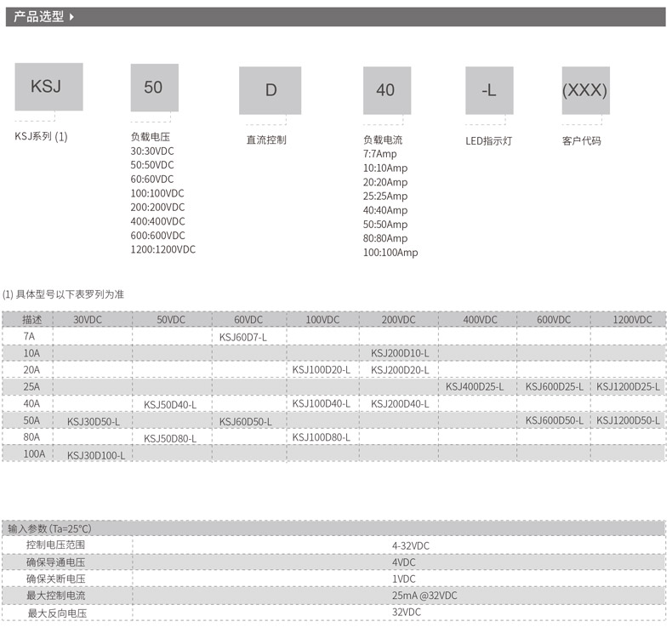Viewport: 672px width, 633px height.
Task: Click the arrow next to 产品选型 header
Action: tap(71, 17)
